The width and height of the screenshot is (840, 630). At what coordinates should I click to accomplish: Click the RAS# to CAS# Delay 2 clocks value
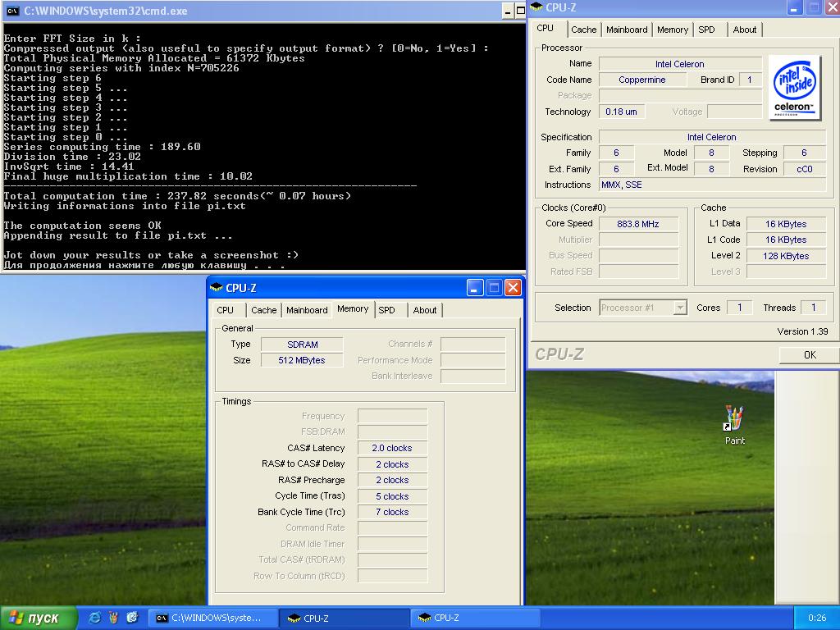392,464
